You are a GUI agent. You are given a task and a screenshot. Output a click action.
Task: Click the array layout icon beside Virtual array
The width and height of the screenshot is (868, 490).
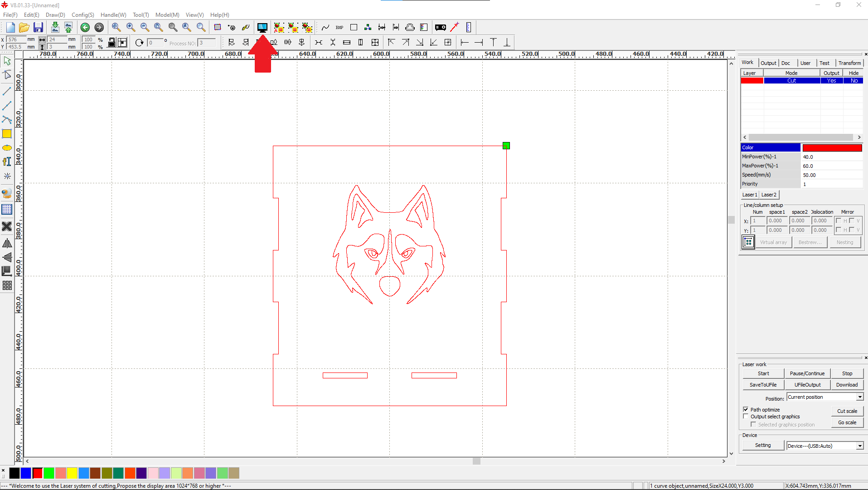click(748, 242)
